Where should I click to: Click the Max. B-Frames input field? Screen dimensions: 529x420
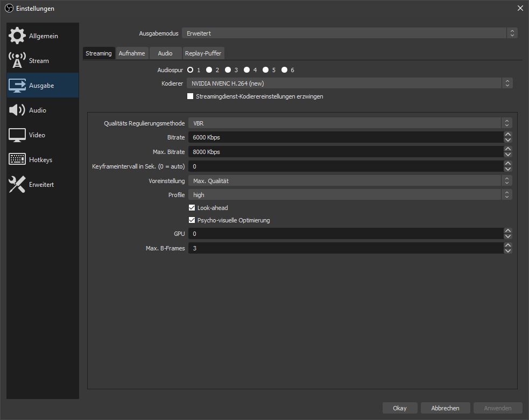(346, 248)
